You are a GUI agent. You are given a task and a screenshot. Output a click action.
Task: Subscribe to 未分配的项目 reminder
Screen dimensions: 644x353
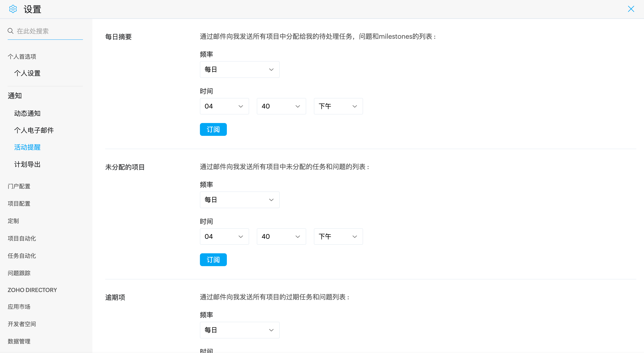click(213, 260)
